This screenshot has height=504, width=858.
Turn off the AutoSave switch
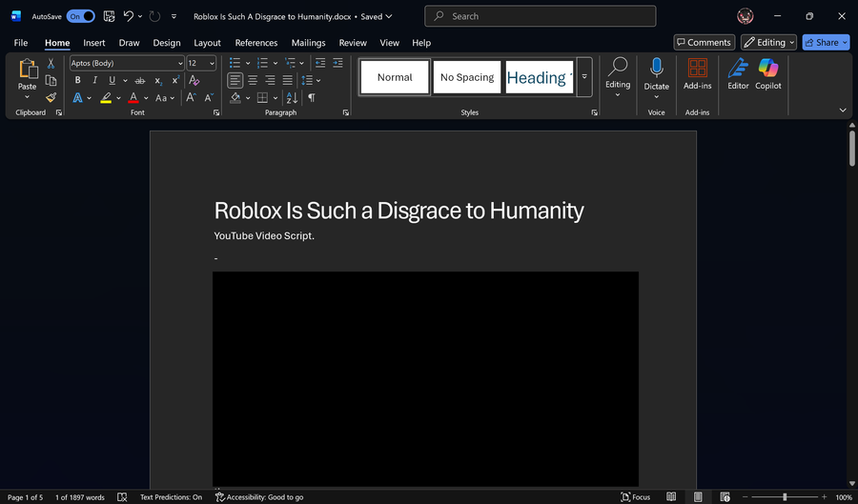[x=80, y=16]
